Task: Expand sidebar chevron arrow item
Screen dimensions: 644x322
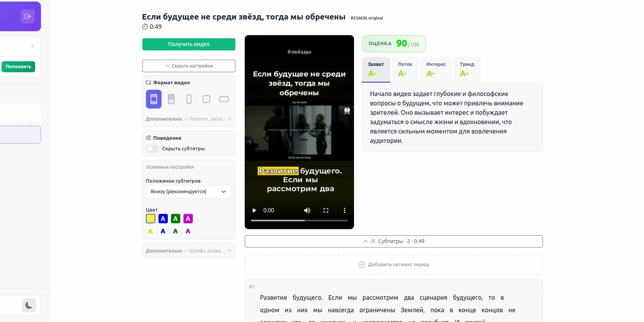Action: [x=32, y=46]
